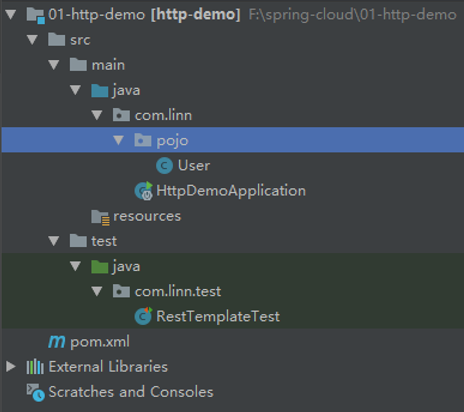464x412 pixels.
Task: Click the External Libraries bars icon
Action: coord(35,367)
